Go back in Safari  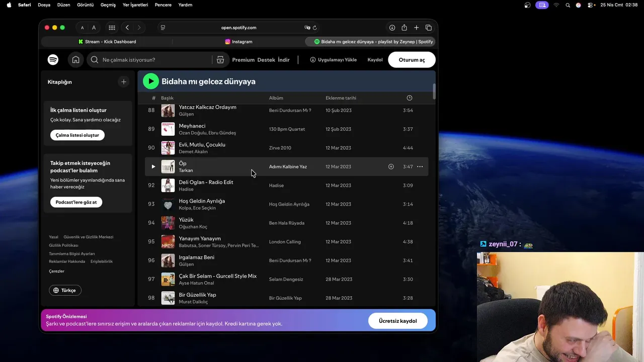pos(127,28)
